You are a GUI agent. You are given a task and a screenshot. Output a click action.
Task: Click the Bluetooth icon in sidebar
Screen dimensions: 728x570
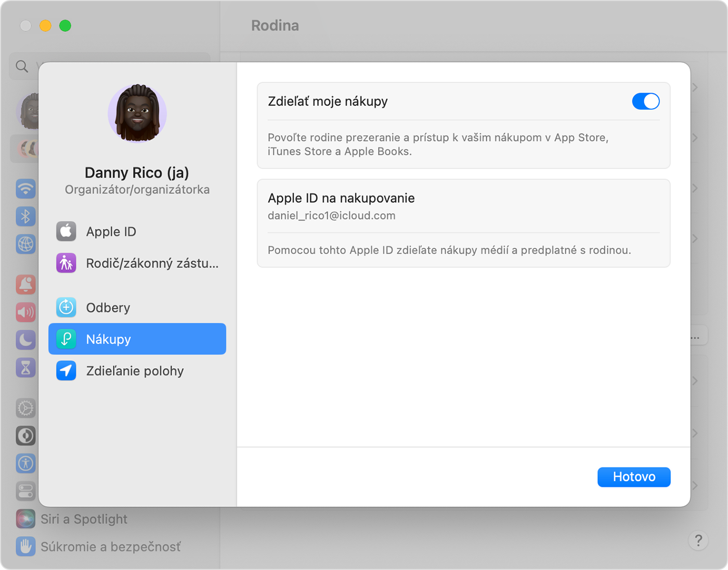(25, 216)
